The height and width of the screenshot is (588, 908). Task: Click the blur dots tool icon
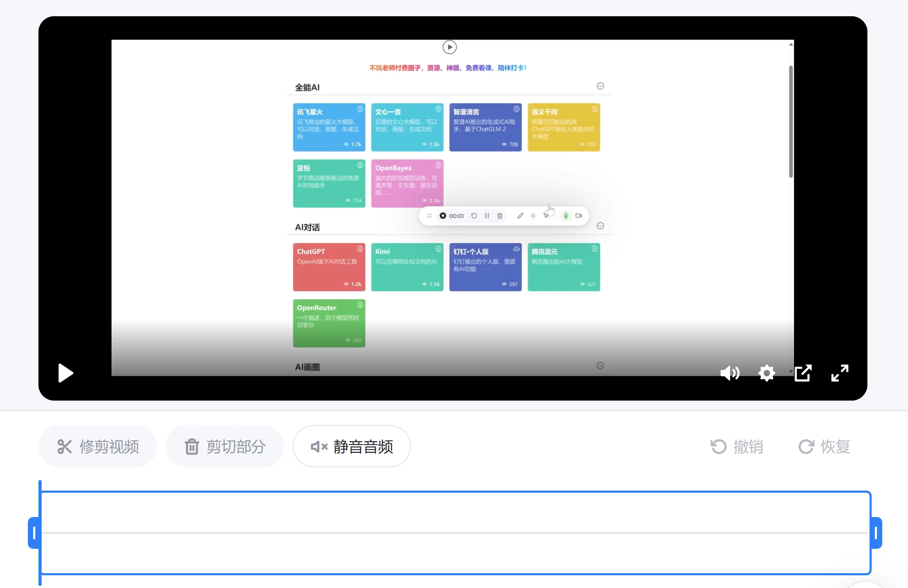coord(533,216)
